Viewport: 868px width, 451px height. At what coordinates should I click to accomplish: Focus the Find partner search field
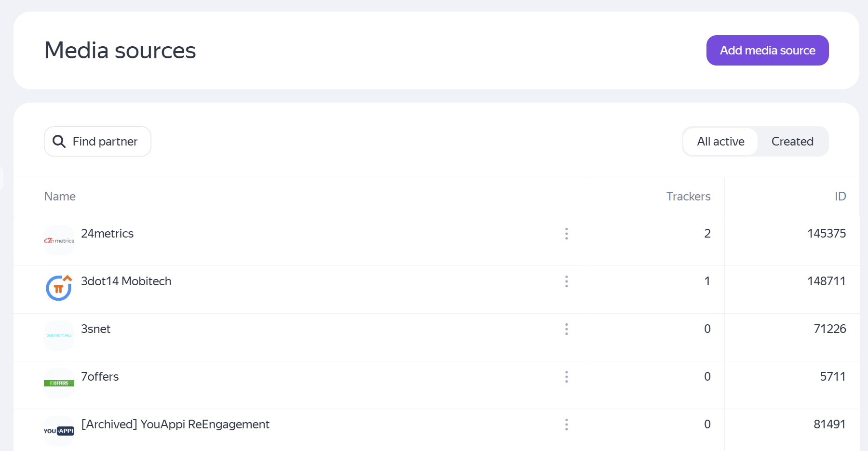[105, 141]
